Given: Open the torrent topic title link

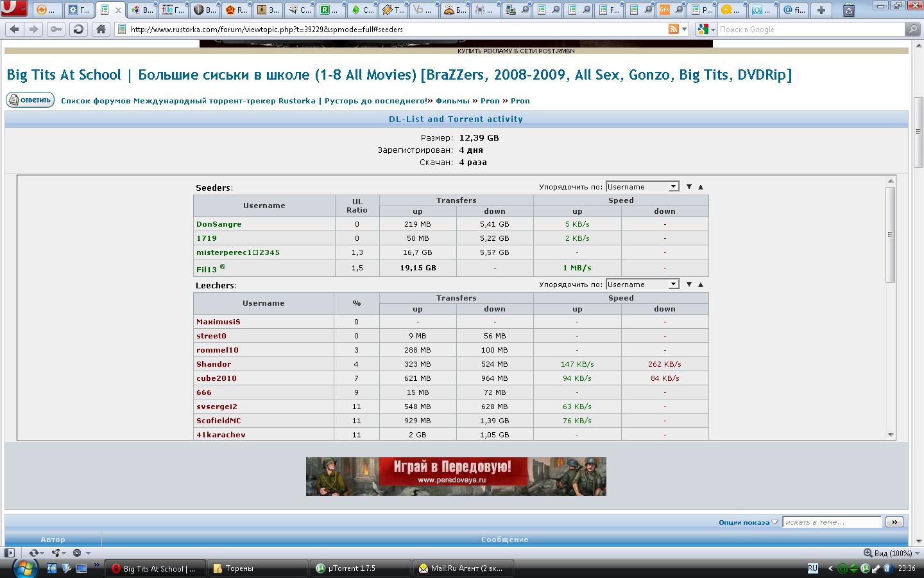Looking at the screenshot, I should (399, 74).
